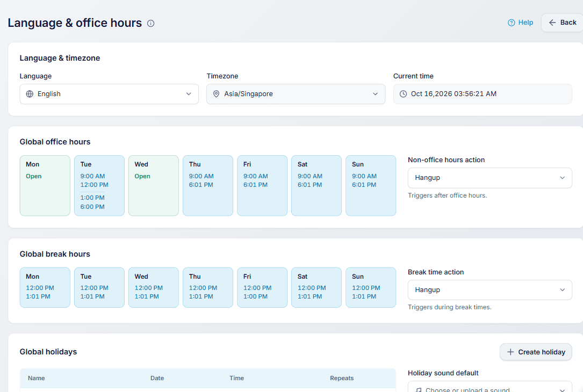The height and width of the screenshot is (392, 583).
Task: Click chevron of Break time action
Action: click(562, 290)
